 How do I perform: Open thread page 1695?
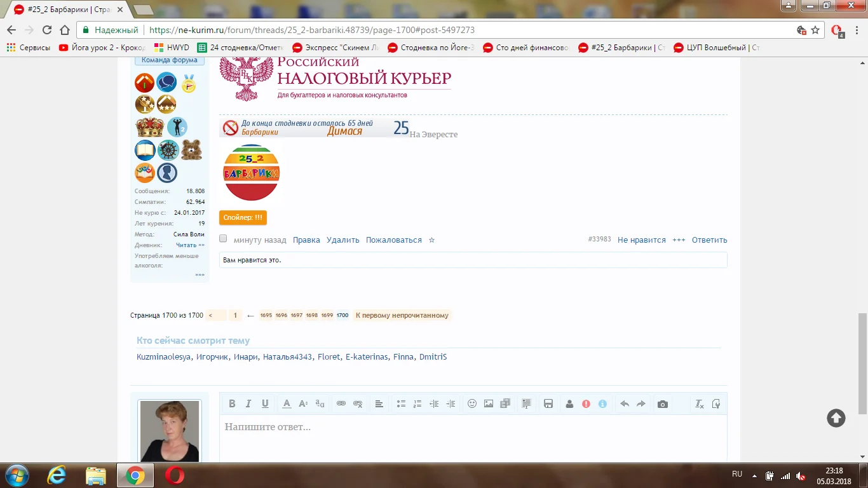click(x=266, y=315)
